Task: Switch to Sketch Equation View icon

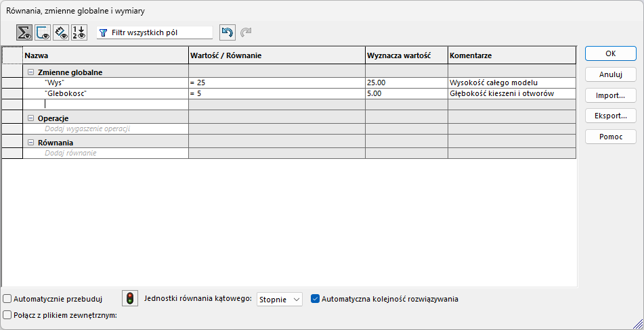Action: click(43, 32)
